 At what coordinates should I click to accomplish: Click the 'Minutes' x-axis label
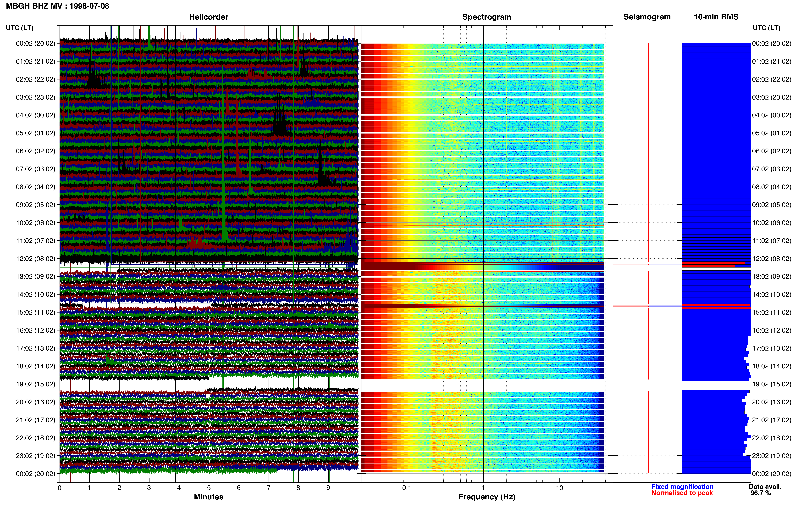[x=209, y=497]
